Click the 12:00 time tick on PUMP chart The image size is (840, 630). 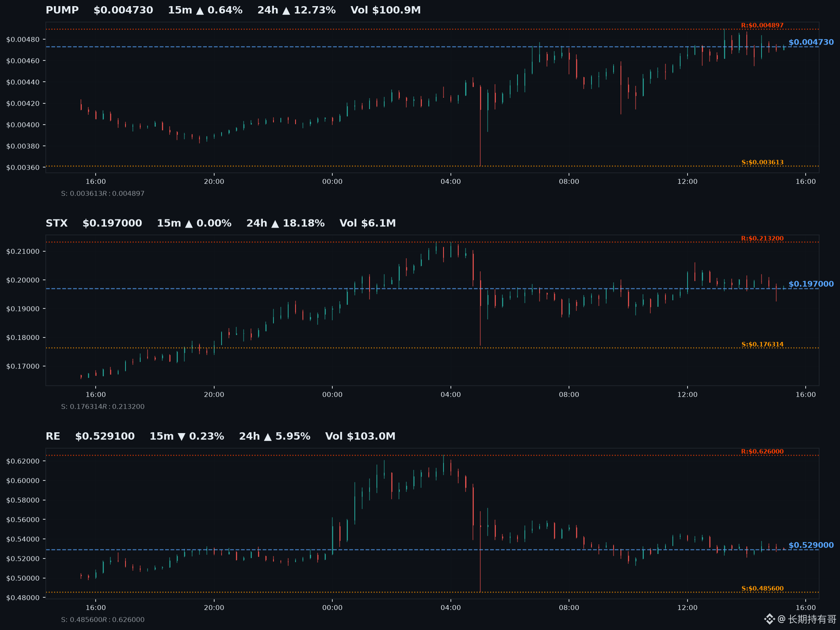click(x=687, y=181)
